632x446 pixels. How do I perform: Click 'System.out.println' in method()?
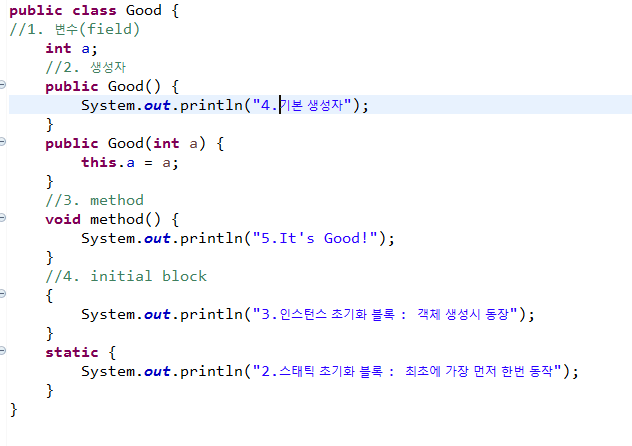(162, 239)
